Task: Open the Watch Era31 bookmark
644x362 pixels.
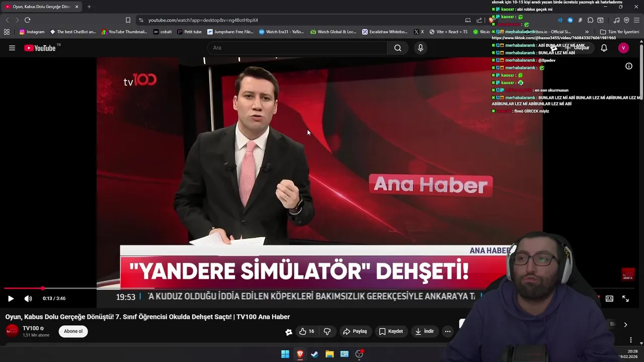Action: (x=281, y=32)
